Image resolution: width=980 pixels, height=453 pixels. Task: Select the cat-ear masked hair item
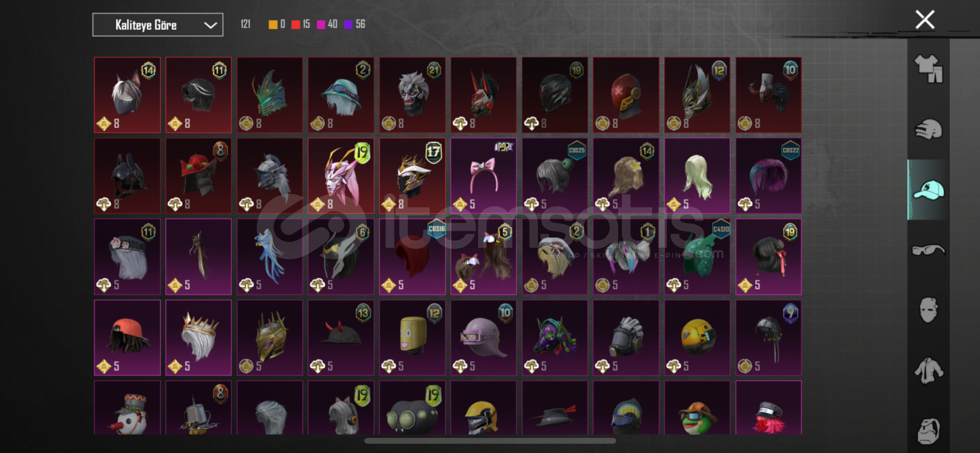[127, 95]
